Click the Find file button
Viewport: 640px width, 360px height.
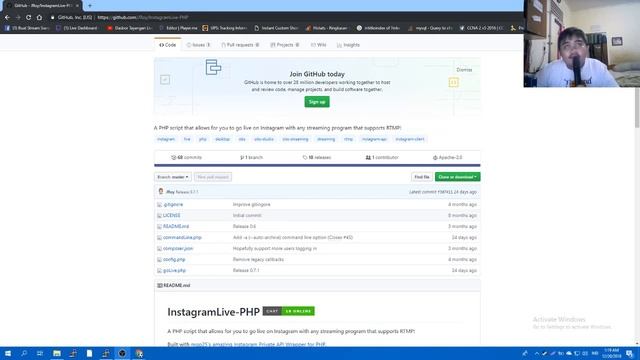(x=422, y=177)
